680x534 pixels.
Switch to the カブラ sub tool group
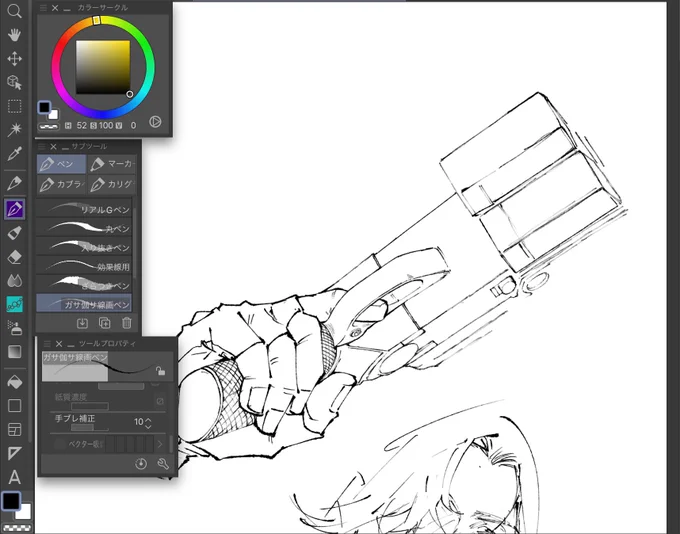[x=62, y=184]
